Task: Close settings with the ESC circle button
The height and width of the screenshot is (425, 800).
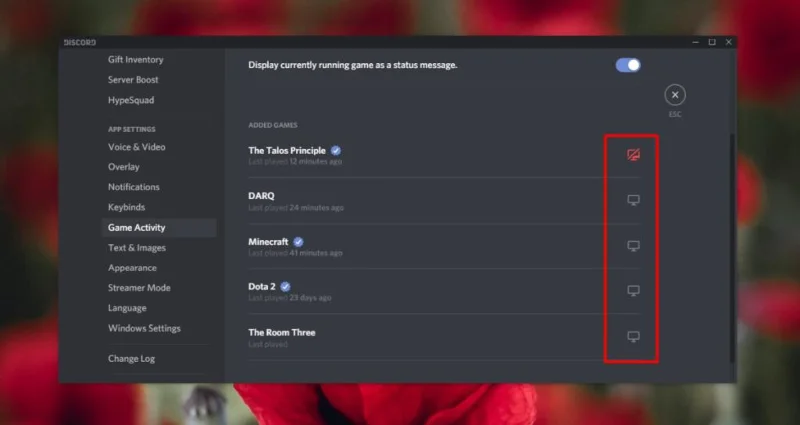Action: coord(675,95)
